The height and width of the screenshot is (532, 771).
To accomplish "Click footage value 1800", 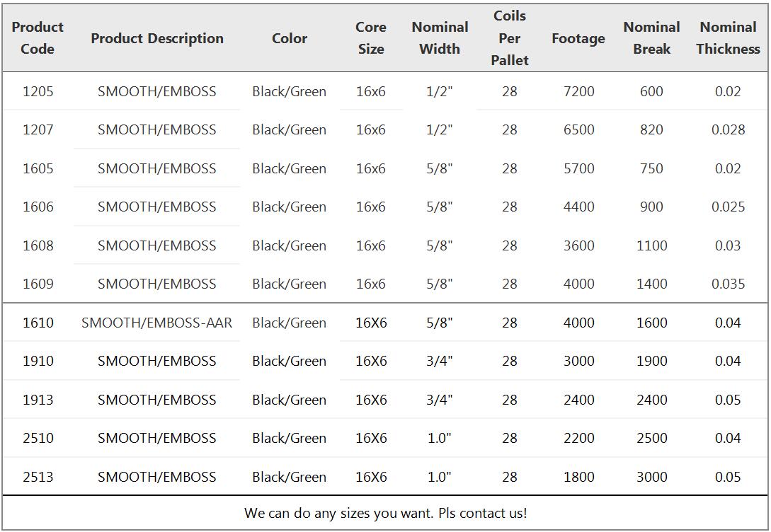I will pyautogui.click(x=578, y=477).
